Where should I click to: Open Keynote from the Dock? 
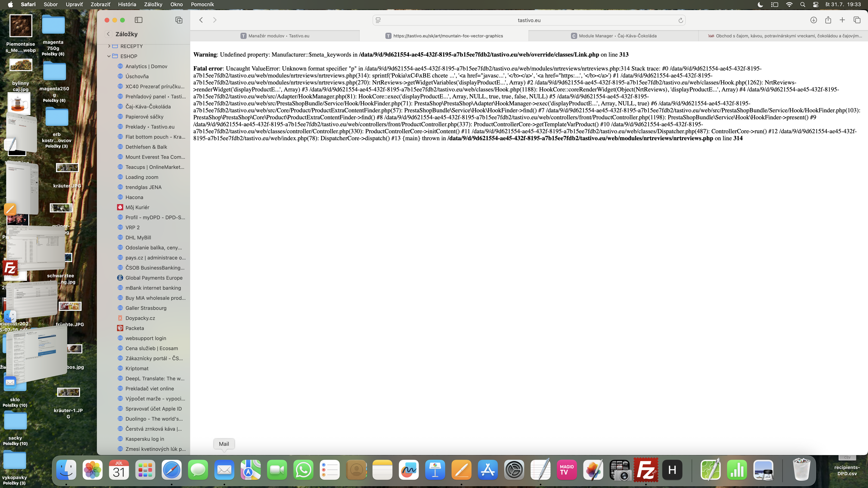(x=435, y=470)
